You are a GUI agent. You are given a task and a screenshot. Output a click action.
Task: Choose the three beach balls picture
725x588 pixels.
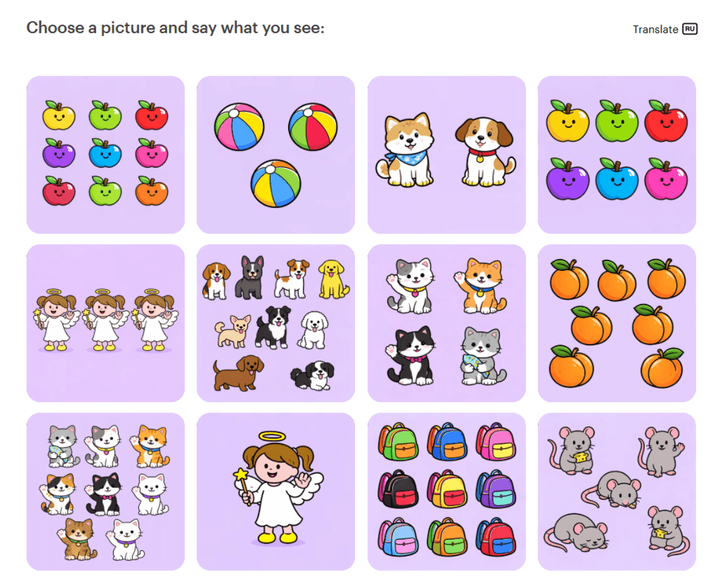click(276, 155)
